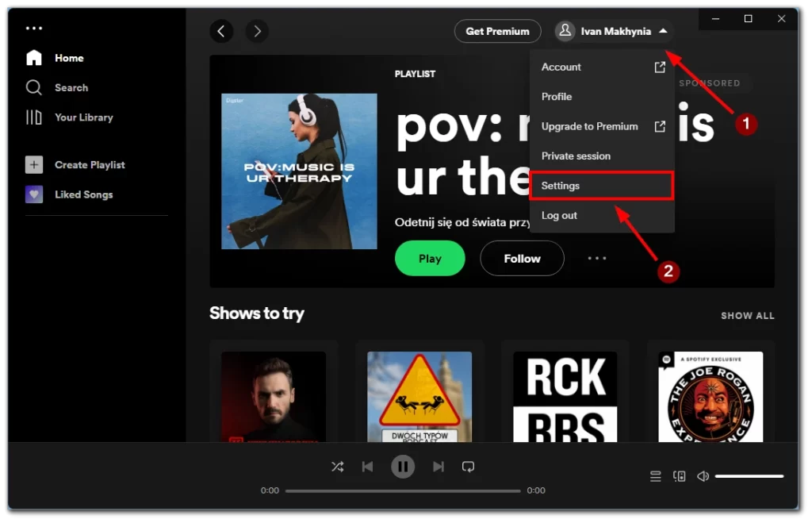Open Settings from user menu
The image size is (812, 523).
pyautogui.click(x=602, y=186)
